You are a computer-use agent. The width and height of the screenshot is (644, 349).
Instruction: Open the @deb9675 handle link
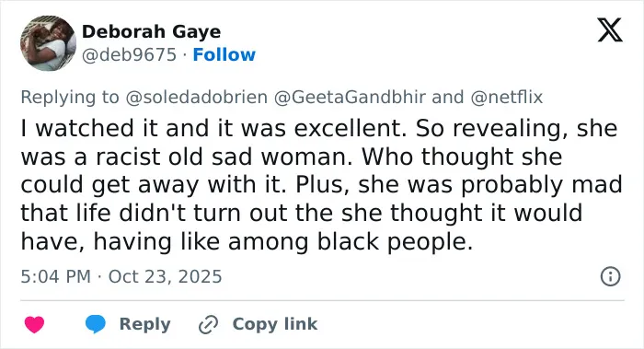point(129,54)
